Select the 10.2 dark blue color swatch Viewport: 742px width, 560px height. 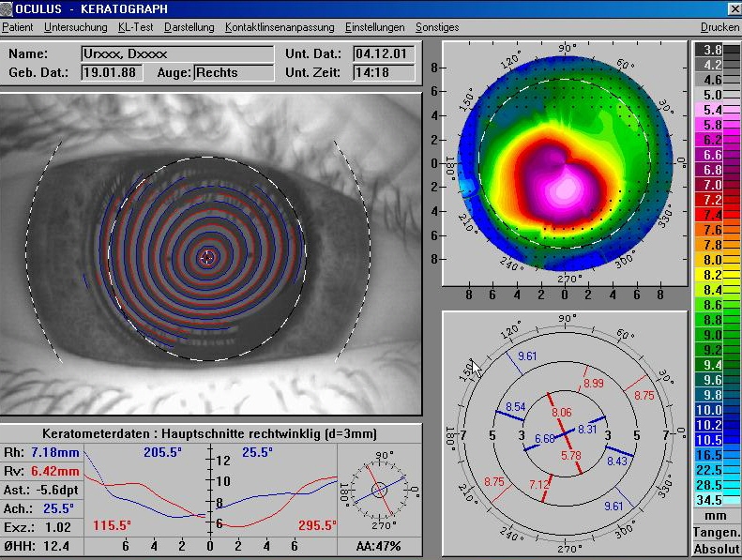click(x=716, y=425)
